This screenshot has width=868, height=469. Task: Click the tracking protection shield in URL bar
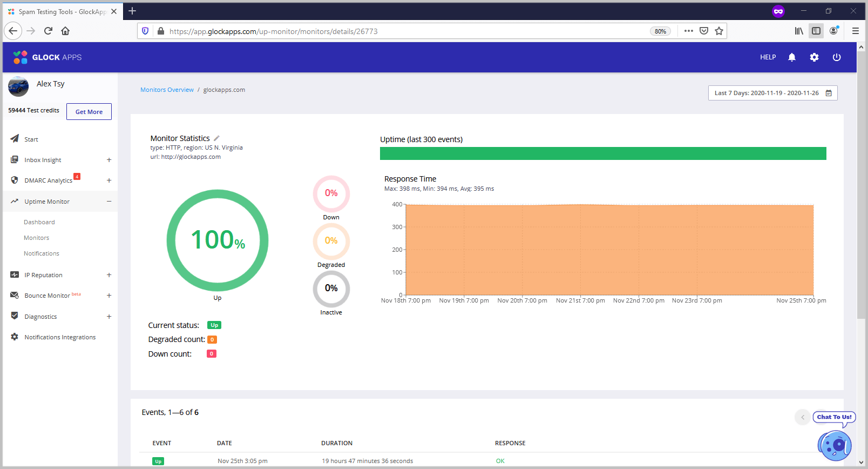click(x=145, y=31)
